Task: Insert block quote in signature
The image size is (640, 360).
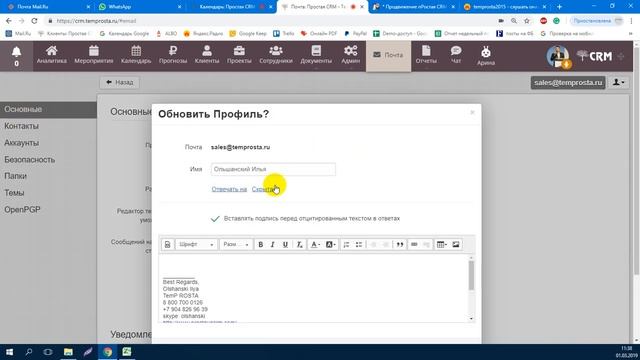Action: (x=400, y=244)
